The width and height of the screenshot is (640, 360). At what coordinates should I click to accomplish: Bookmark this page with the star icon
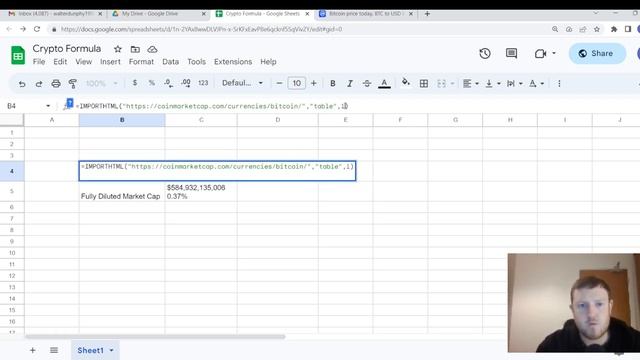pos(597,29)
